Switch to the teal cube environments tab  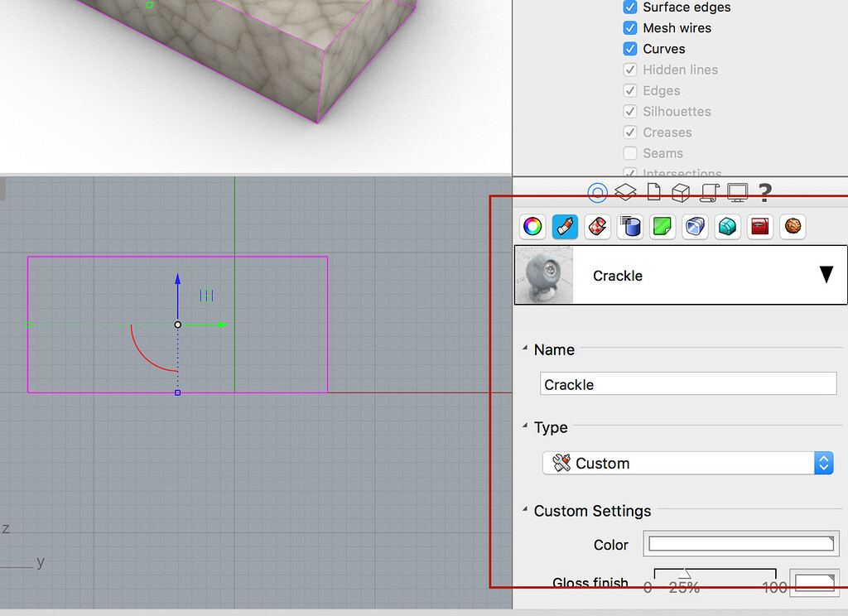(x=727, y=226)
